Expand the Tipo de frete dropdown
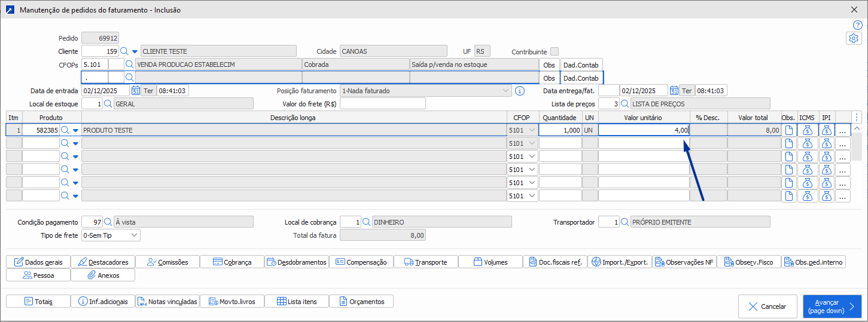 134,235
